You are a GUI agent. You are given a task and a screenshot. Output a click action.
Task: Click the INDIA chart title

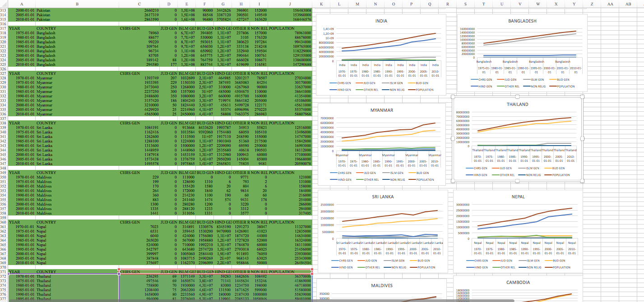click(381, 21)
